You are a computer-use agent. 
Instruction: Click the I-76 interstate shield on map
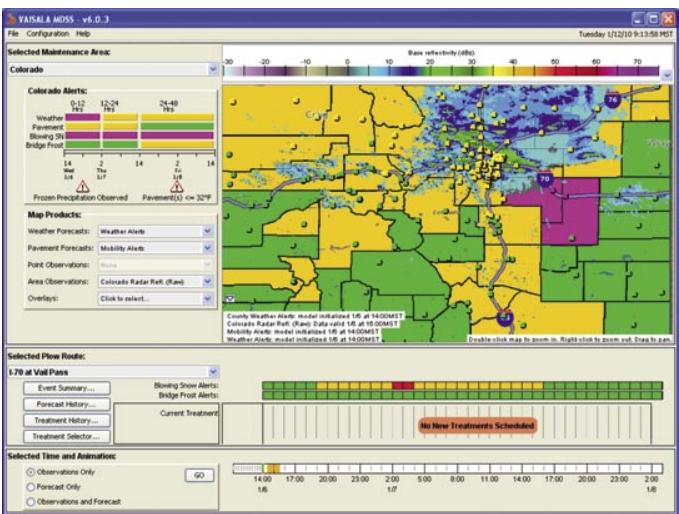(612, 100)
